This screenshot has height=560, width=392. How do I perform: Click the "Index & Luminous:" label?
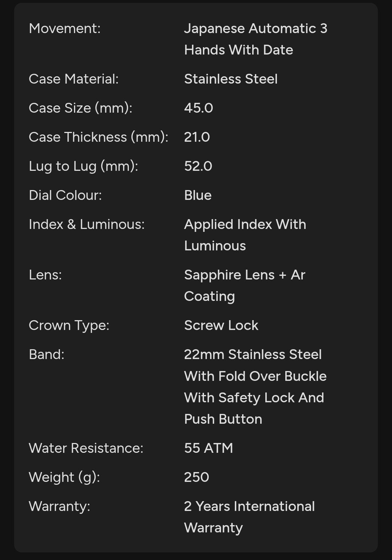pos(87,225)
